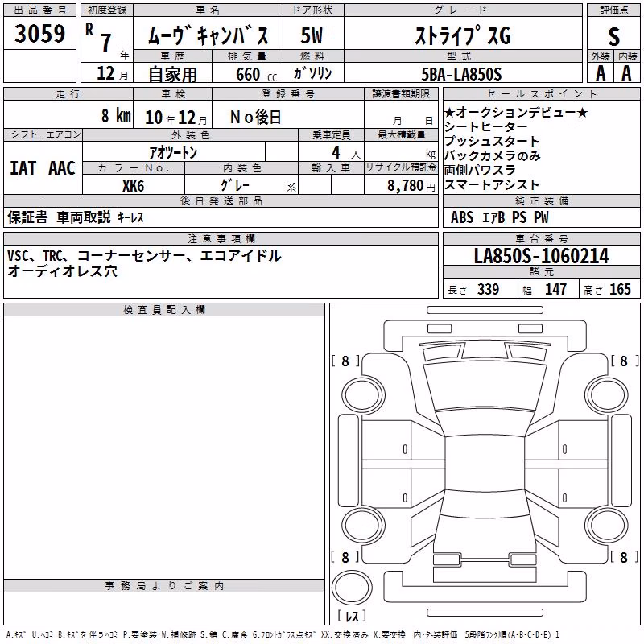Click the evaluation score S
This screenshot has height=644, width=644.
tap(613, 36)
